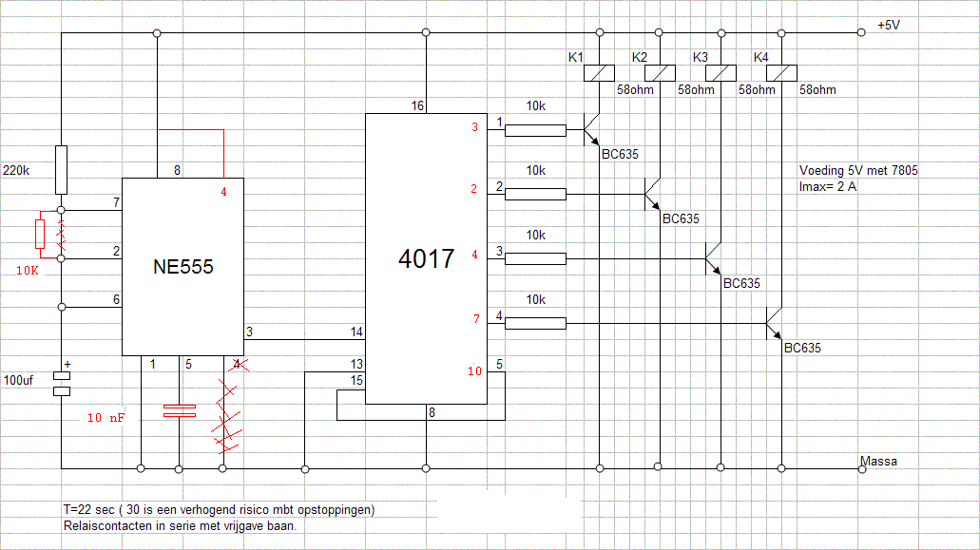Select the 4017 counter IC block
980x550 pixels.
click(x=426, y=258)
